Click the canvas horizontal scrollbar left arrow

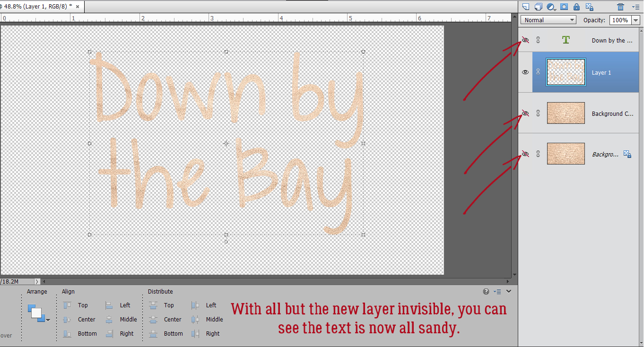tap(44, 281)
